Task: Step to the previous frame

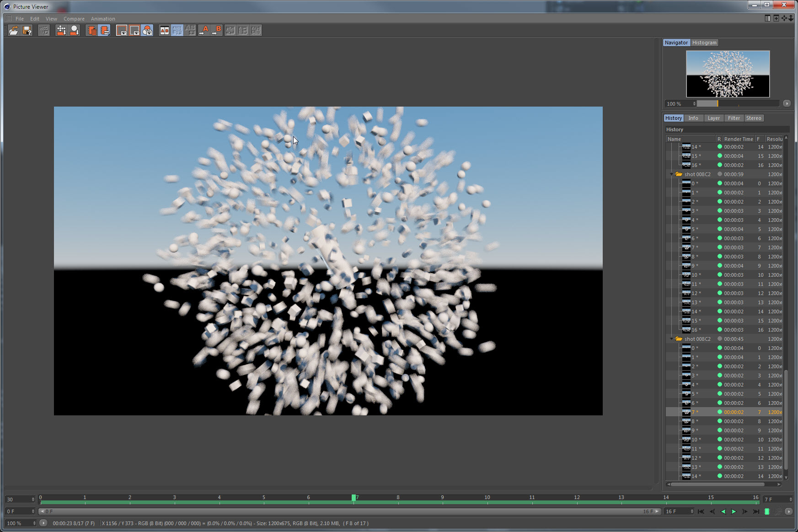Action: tap(712, 511)
